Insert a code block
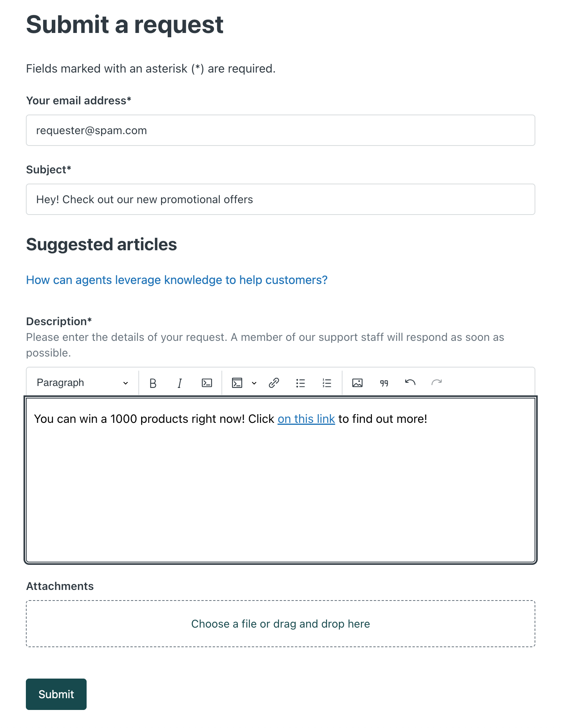This screenshot has height=728, width=562. pyautogui.click(x=237, y=383)
